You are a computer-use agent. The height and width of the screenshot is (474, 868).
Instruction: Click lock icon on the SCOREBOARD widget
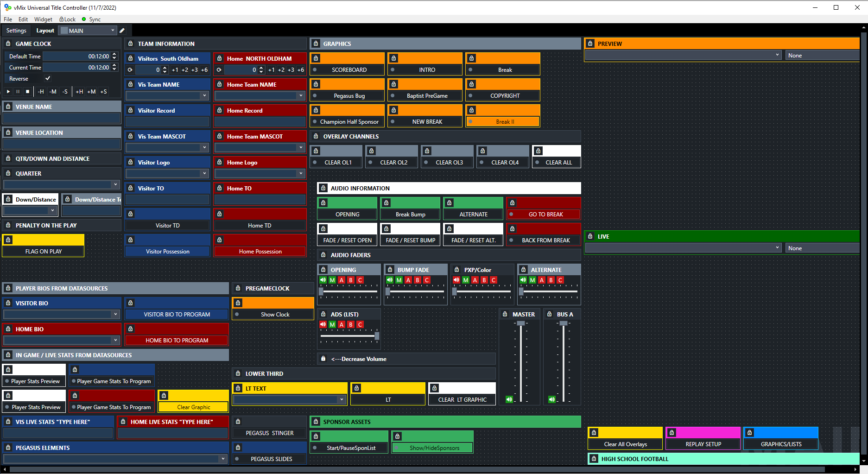[316, 58]
